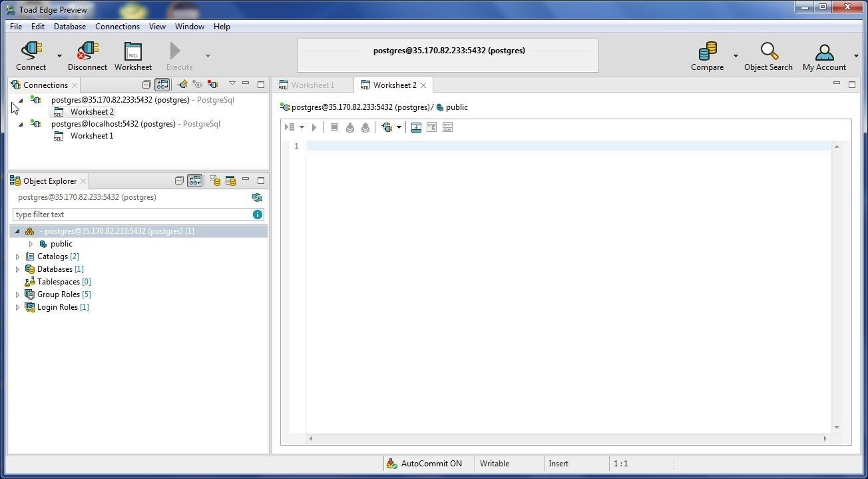Click the Compare databases icon
This screenshot has height=479, width=868.
tap(708, 51)
